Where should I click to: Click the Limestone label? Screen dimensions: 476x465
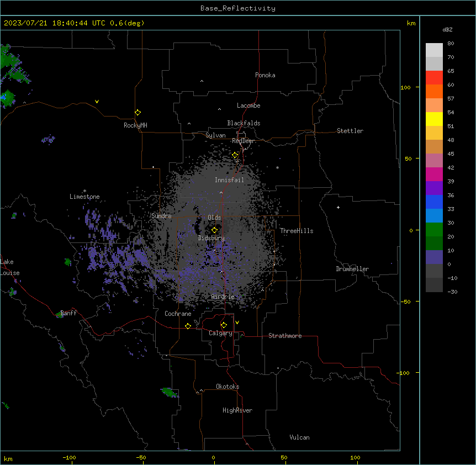(84, 197)
